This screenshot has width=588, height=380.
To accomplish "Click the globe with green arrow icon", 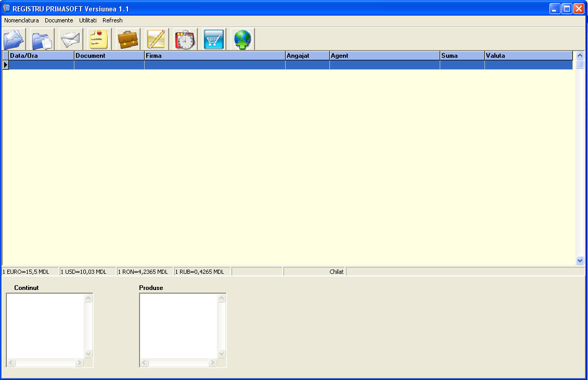I will point(242,40).
